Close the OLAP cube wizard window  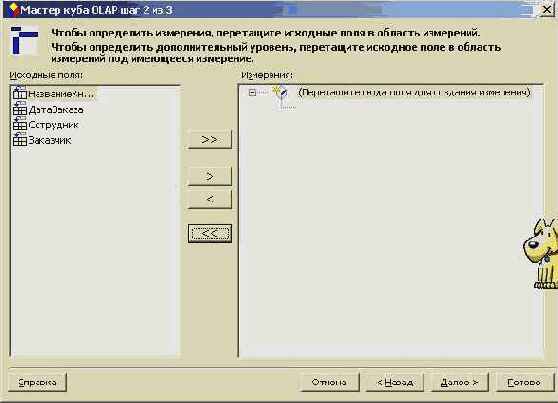point(547,10)
